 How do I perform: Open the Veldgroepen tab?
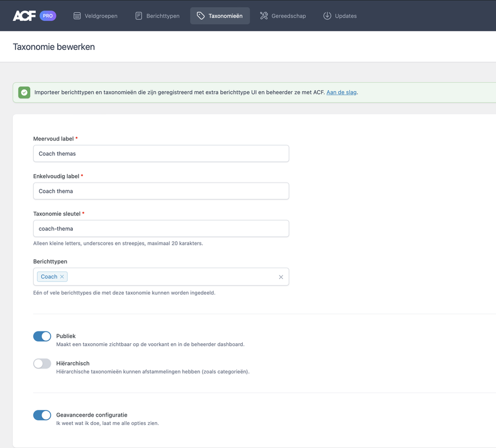(x=95, y=16)
